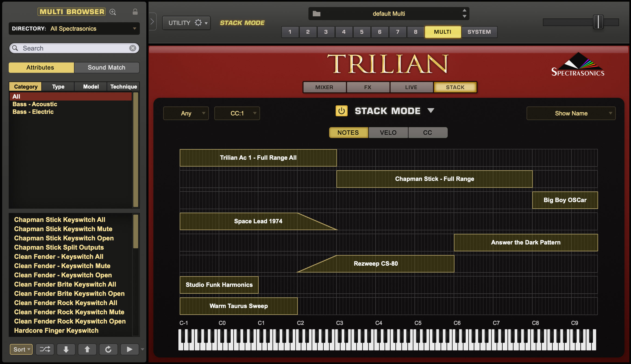This screenshot has height=364, width=631.
Task: Click the STACK tab in main navigation
Action: (x=455, y=87)
